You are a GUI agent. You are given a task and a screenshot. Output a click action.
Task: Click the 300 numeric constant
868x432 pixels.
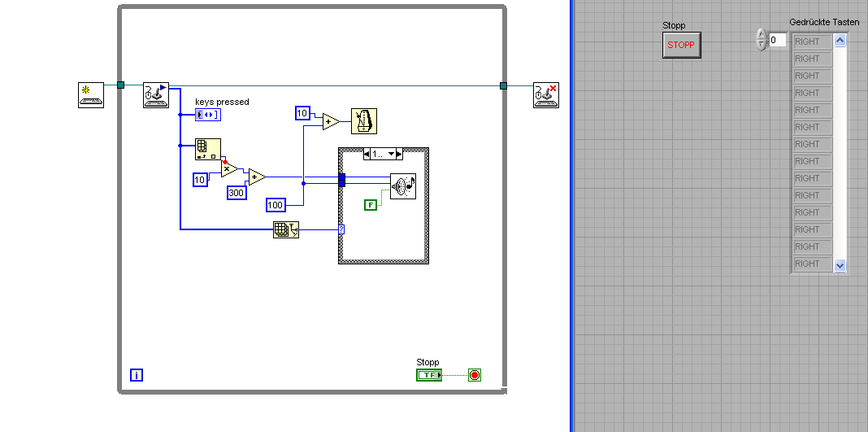coord(237,193)
